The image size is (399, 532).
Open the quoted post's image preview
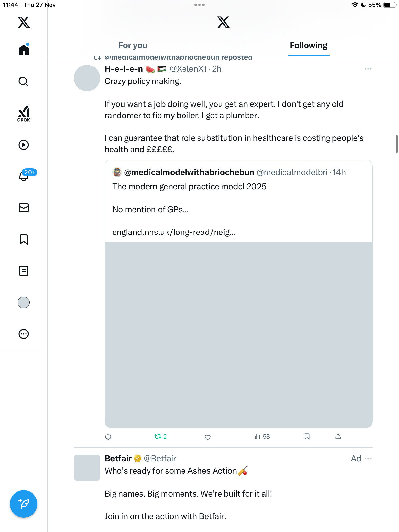(238, 335)
